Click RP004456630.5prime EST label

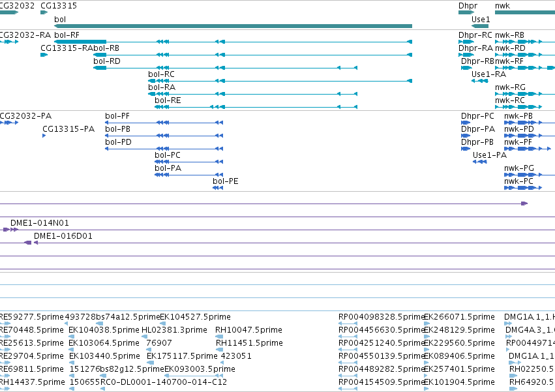tap(382, 330)
